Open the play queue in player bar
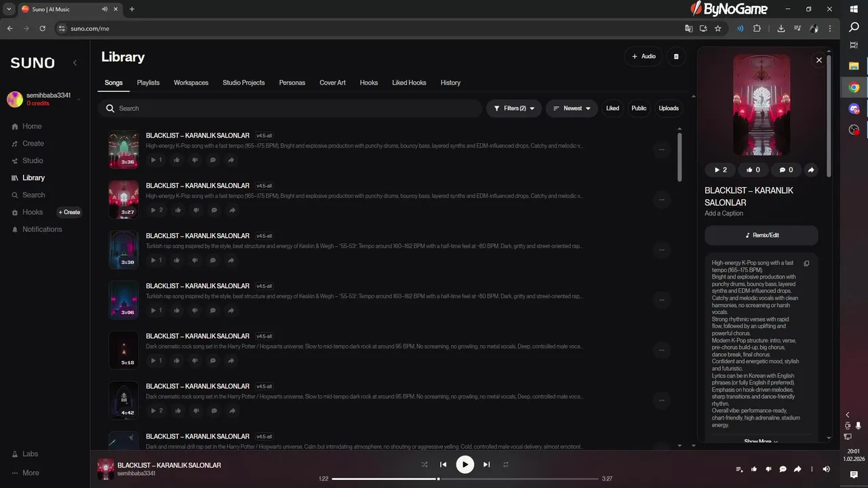This screenshot has width=868, height=488. tap(739, 469)
